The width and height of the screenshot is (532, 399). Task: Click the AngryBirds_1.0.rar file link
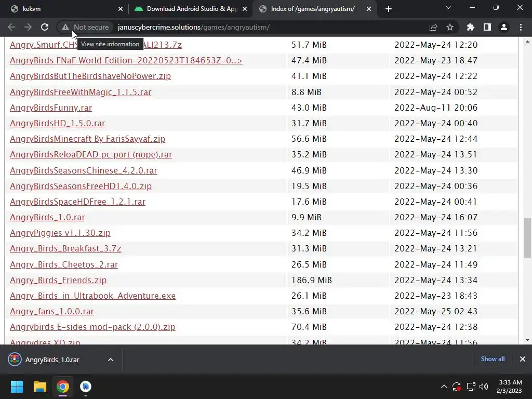coord(47,217)
